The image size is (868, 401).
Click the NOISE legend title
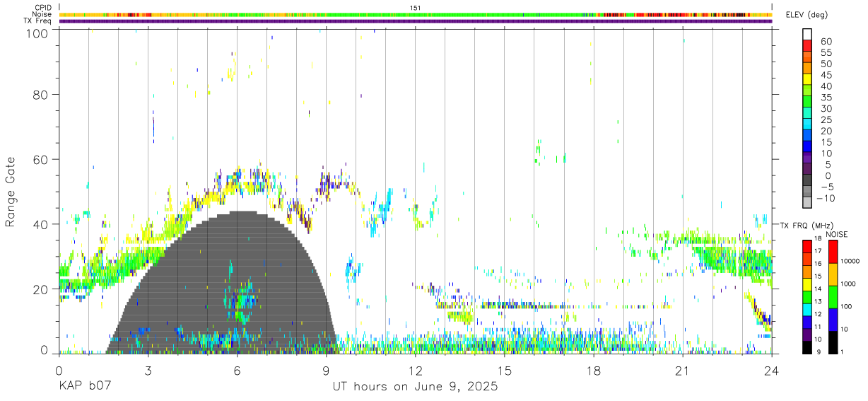[836, 234]
